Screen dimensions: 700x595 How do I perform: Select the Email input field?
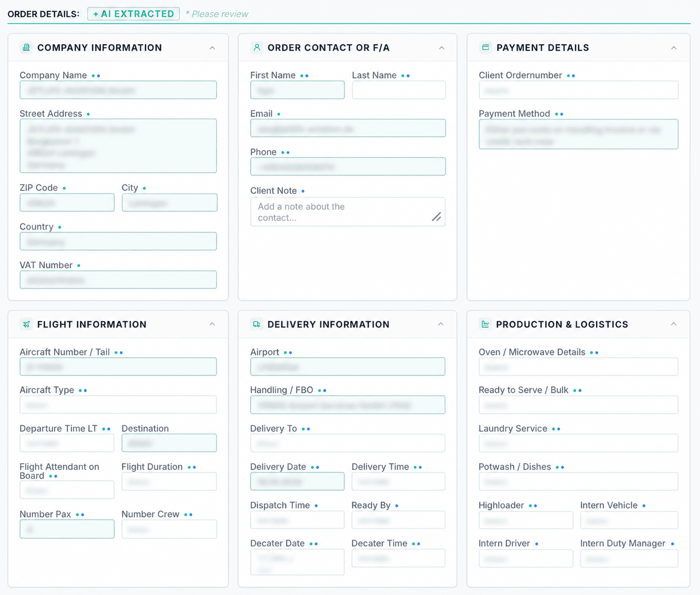click(x=348, y=128)
